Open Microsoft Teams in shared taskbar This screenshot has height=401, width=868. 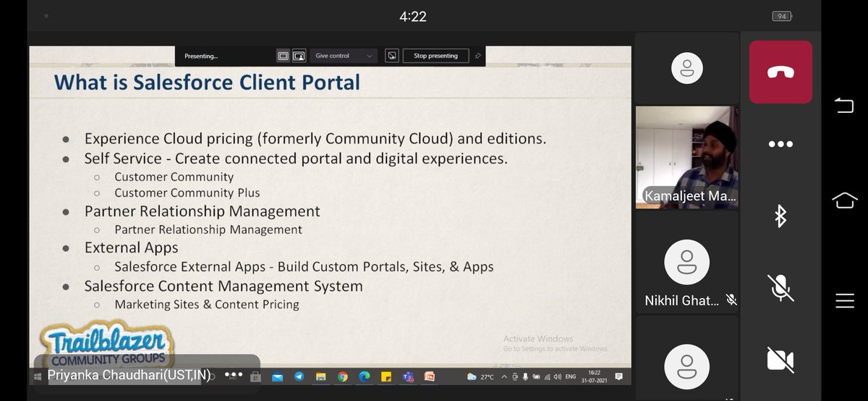(408, 376)
